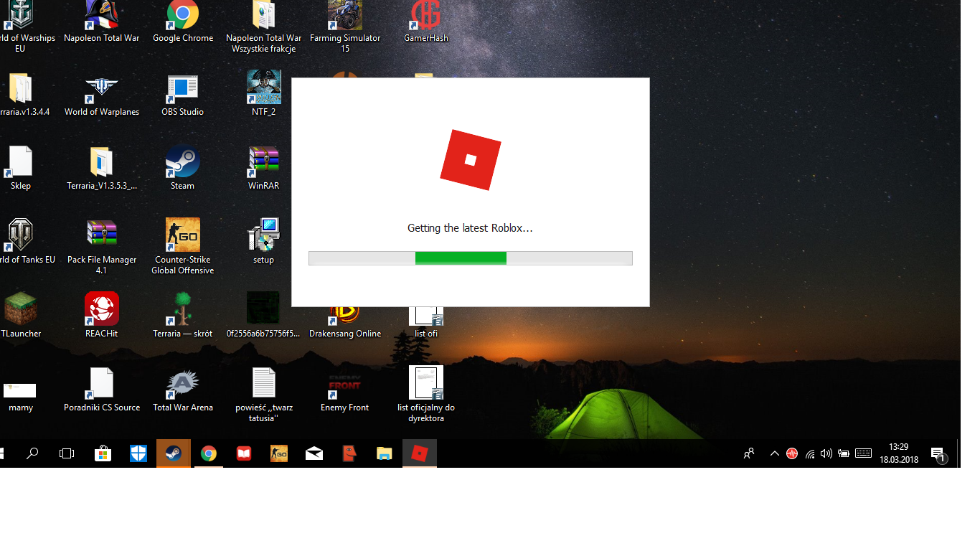Viewport: 980px width, 551px height.
Task: Open the volume control in tray
Action: [x=826, y=453]
